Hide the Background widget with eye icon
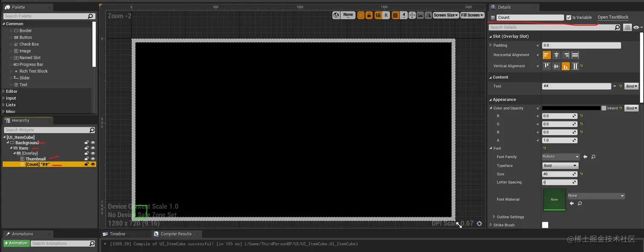 point(93,142)
